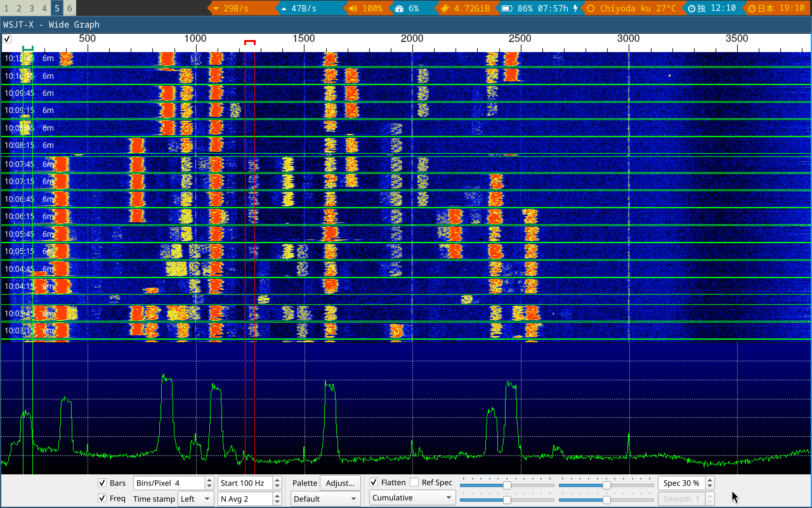This screenshot has height=508, width=812.
Task: Adjust the upper-left waterfall gain slider
Action: tap(507, 485)
